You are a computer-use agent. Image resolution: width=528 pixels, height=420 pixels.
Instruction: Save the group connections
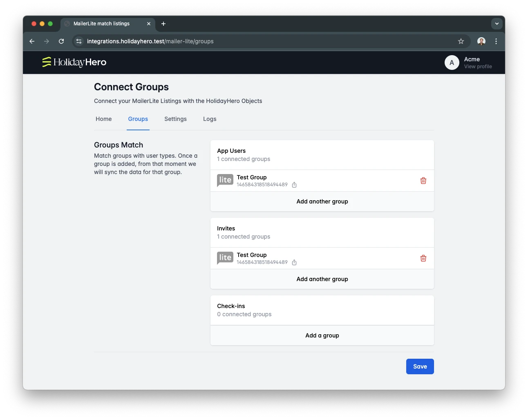420,366
